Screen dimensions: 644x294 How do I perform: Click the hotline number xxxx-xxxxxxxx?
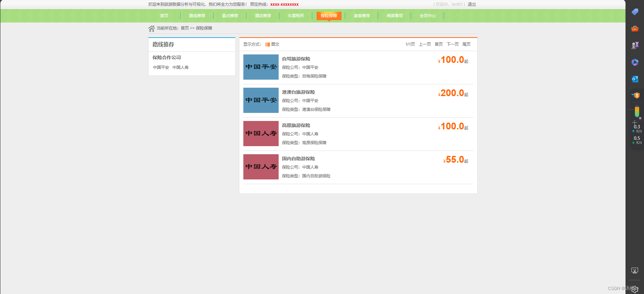[284, 4]
